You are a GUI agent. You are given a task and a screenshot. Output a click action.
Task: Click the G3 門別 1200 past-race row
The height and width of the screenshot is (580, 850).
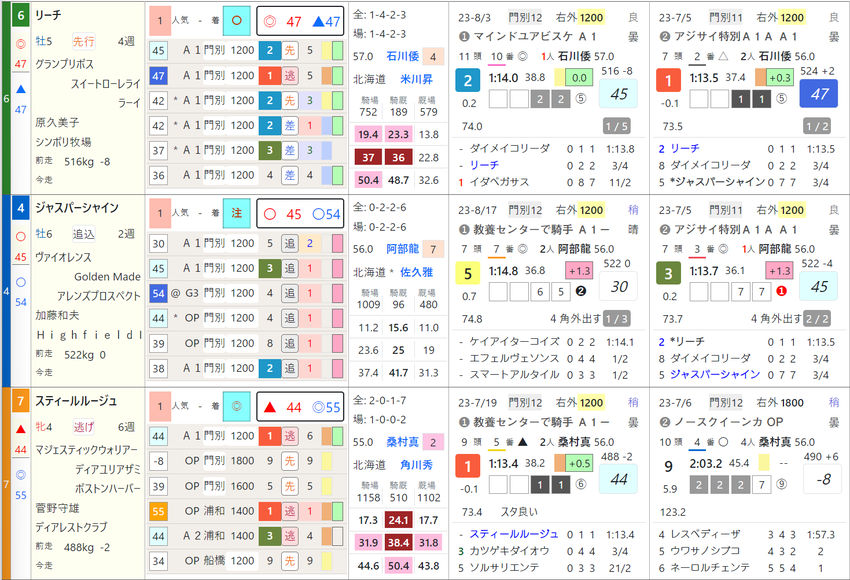coord(247,293)
